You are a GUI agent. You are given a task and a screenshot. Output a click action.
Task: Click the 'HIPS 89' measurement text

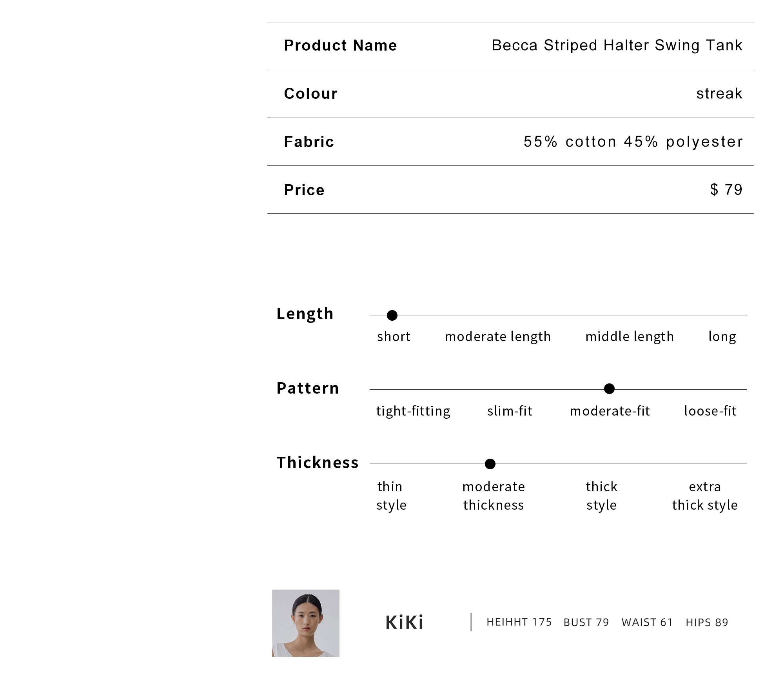pos(707,623)
